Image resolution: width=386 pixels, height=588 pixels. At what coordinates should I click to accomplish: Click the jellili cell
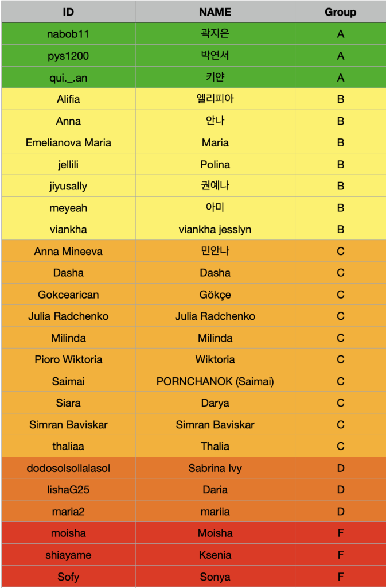point(68,164)
